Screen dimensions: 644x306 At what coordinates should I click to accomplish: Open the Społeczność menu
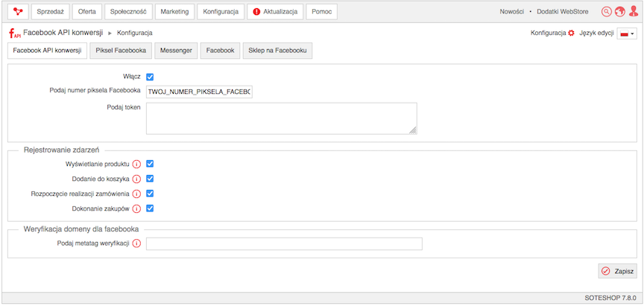(x=128, y=12)
